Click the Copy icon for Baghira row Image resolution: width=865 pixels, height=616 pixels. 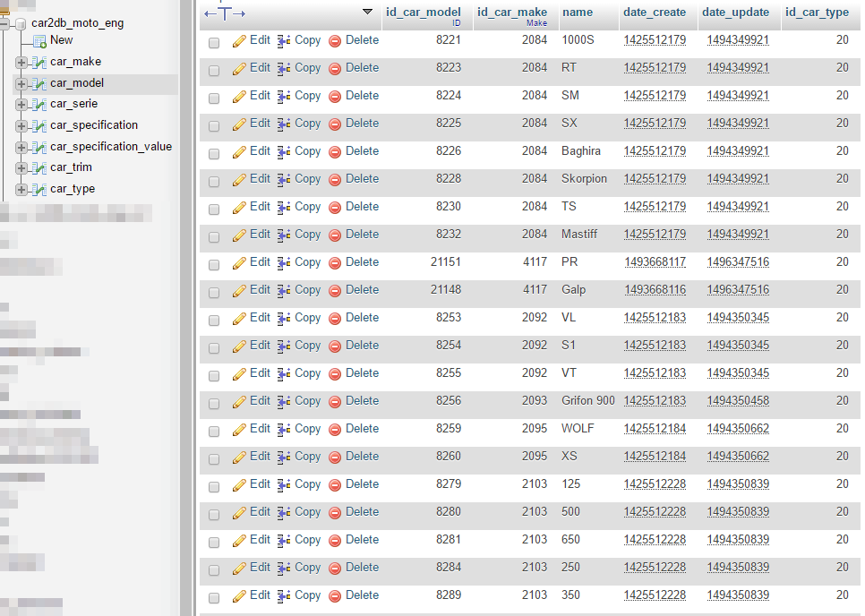pyautogui.click(x=284, y=152)
